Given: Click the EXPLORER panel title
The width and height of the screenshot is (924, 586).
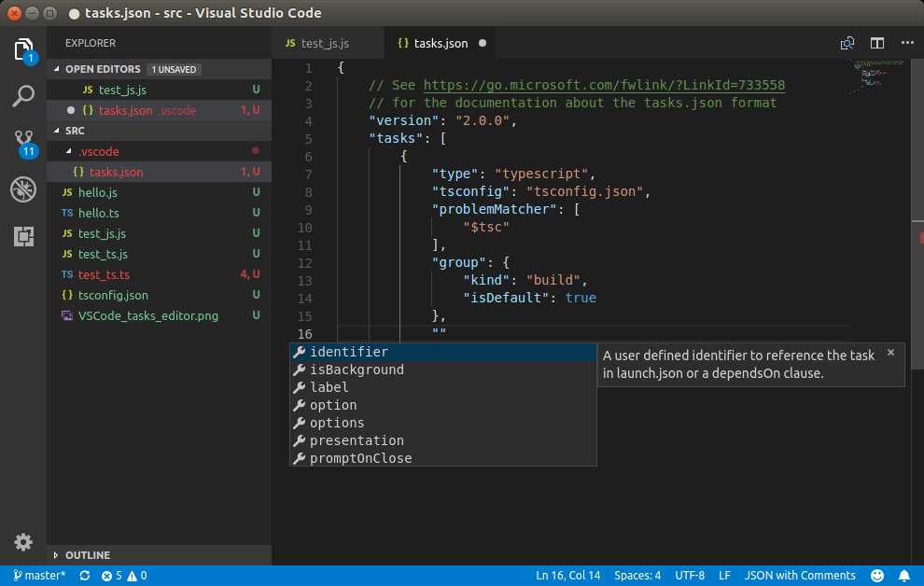Looking at the screenshot, I should pos(91,43).
